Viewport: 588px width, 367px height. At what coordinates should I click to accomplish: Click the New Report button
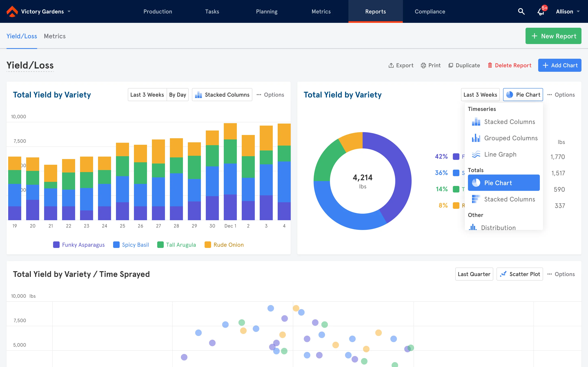pos(553,36)
